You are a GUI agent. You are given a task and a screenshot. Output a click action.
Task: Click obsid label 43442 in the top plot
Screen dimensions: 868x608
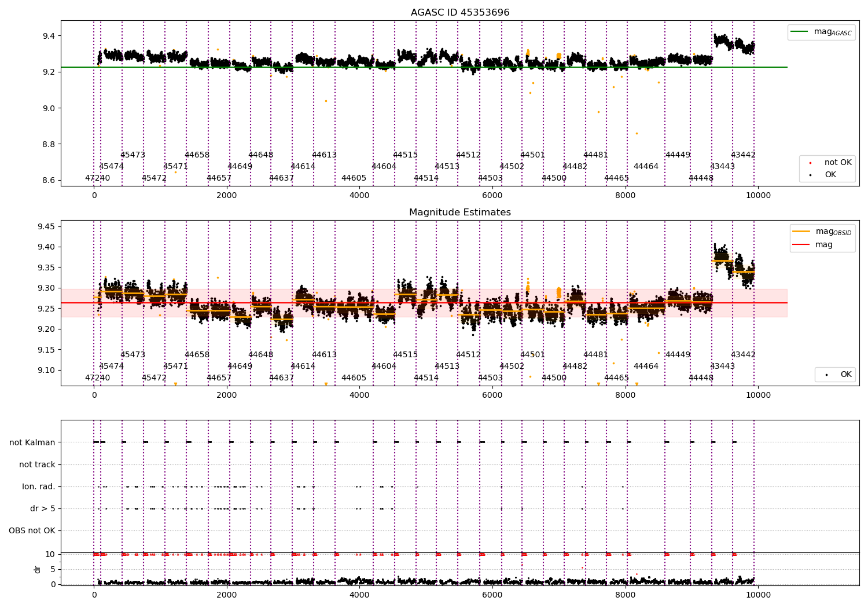[743, 155]
